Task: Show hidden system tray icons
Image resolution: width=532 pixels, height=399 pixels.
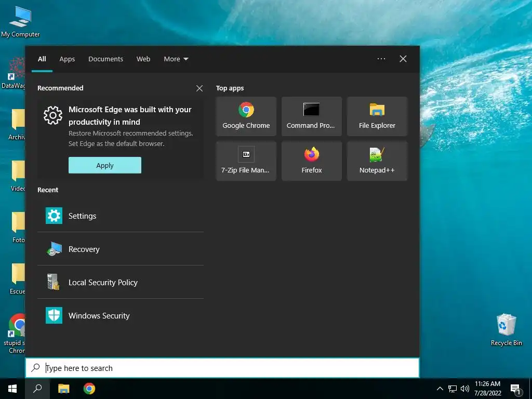Action: pyautogui.click(x=440, y=389)
